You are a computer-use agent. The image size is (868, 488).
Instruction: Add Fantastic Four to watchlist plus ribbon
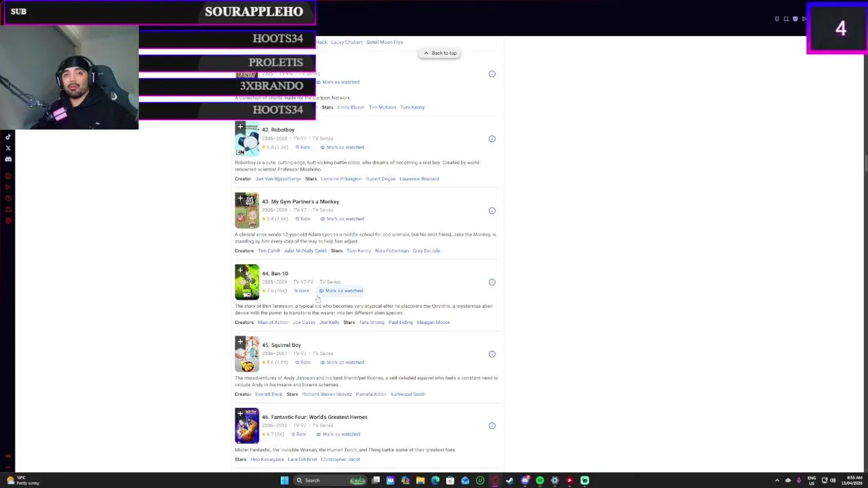tap(240, 414)
